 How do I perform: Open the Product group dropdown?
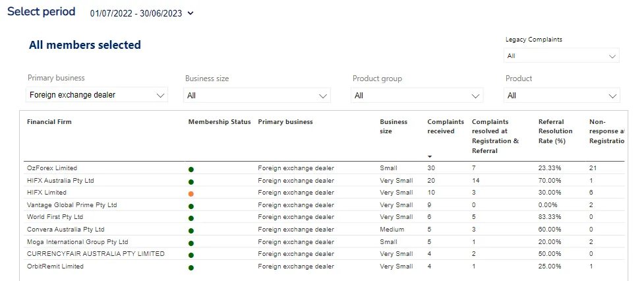(417, 96)
